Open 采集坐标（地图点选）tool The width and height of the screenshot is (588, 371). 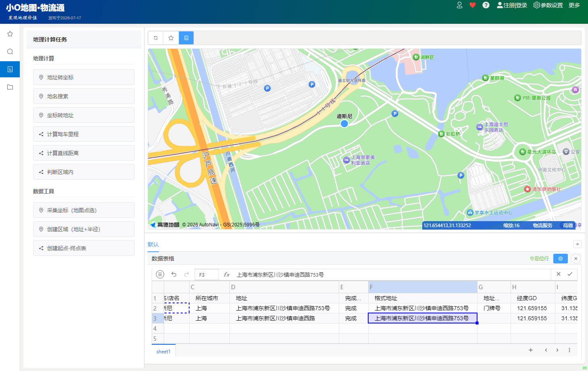[x=84, y=210]
